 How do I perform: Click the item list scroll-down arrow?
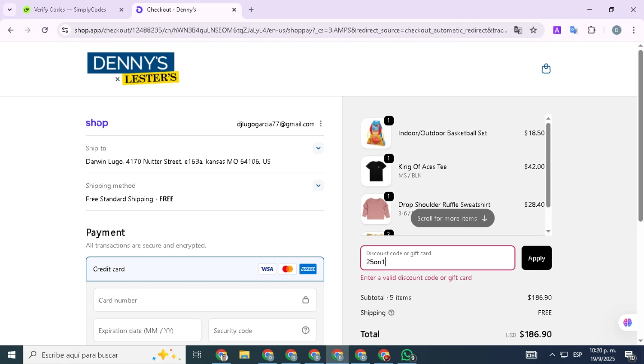(x=548, y=231)
